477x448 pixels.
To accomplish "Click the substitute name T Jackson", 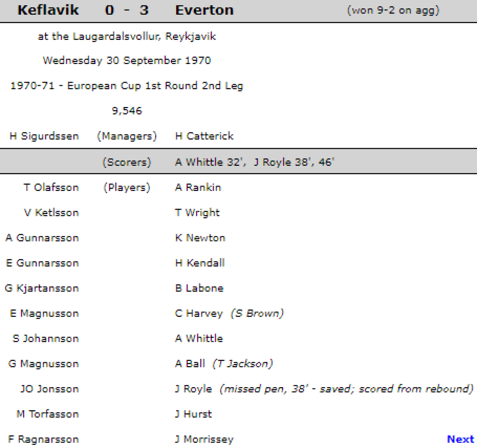I will tap(242, 364).
